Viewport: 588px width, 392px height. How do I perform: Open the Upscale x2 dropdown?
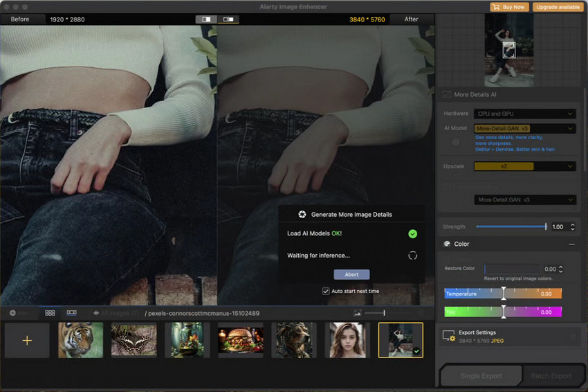(x=524, y=166)
